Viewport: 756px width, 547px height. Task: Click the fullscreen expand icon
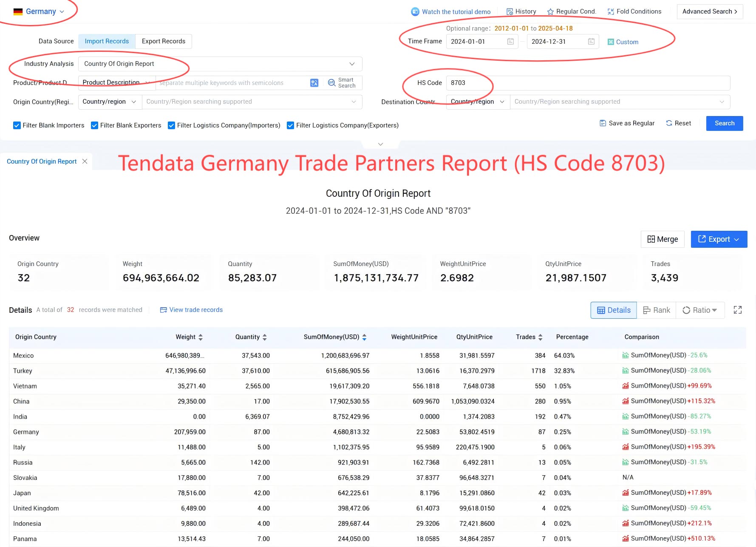[x=738, y=310]
